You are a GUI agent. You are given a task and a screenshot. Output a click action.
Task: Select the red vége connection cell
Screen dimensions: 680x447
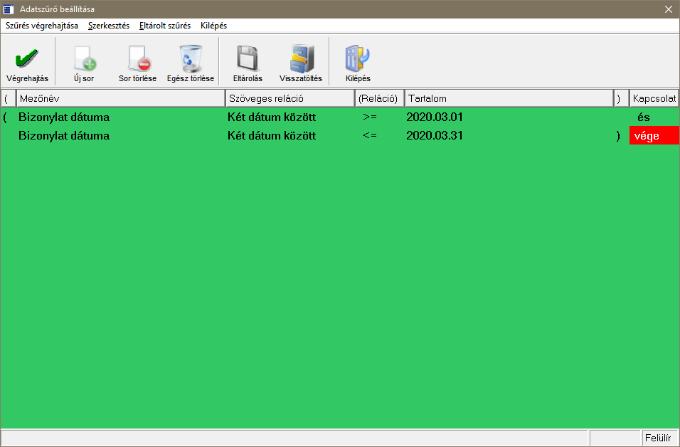coord(654,137)
